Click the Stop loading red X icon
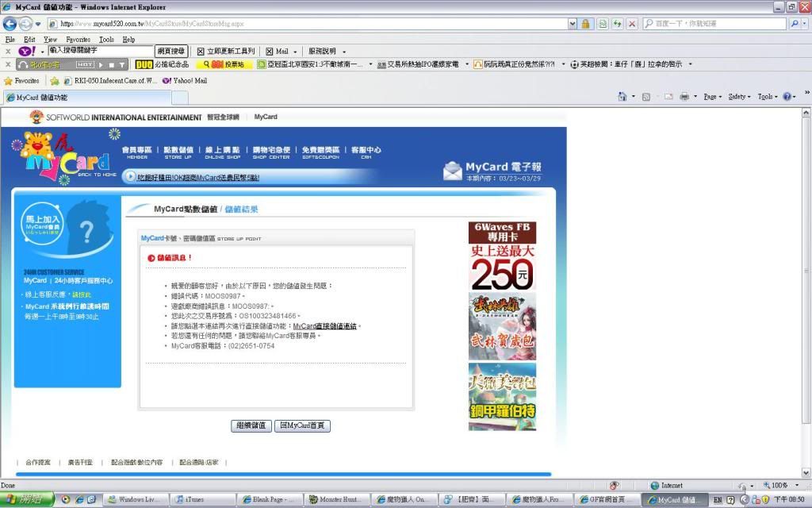Viewport: 812px width, 508px height. tap(632, 24)
